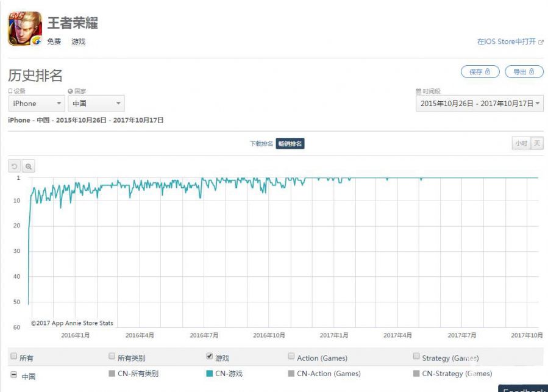548x392 pixels.
Task: Click the 王者荣耀 app icon
Action: (25, 29)
